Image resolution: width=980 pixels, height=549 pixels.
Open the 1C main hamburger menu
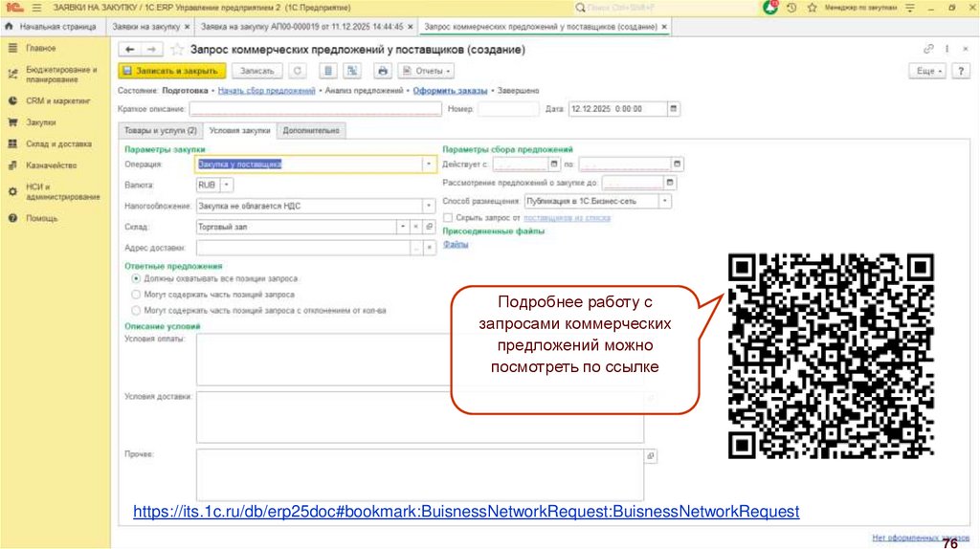37,8
